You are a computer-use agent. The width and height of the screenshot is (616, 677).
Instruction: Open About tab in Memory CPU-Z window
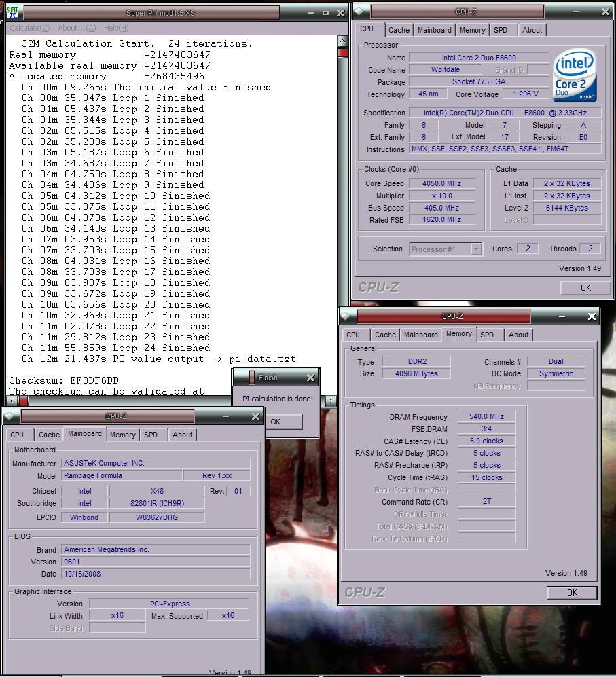click(x=518, y=335)
